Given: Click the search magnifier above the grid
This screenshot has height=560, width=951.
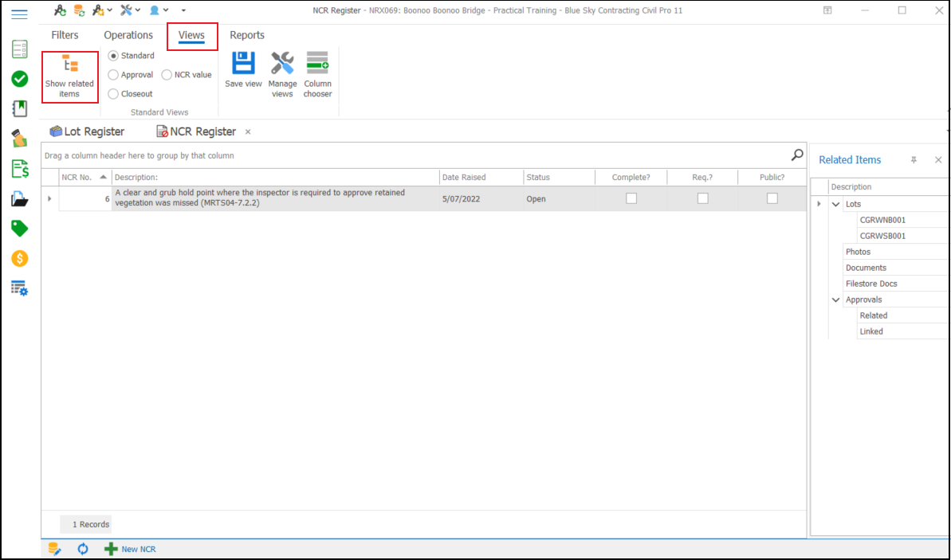Looking at the screenshot, I should 796,155.
